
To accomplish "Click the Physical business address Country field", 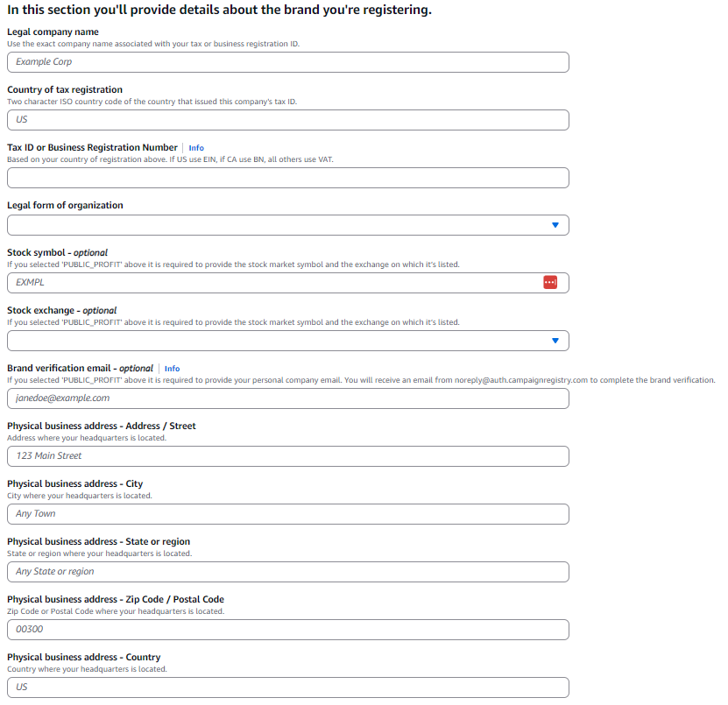I will (288, 687).
